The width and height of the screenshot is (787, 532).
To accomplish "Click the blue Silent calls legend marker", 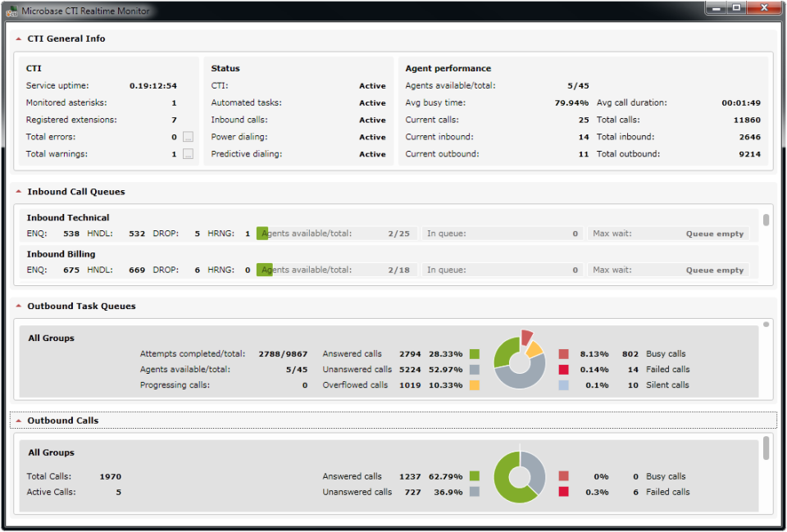I will (563, 385).
